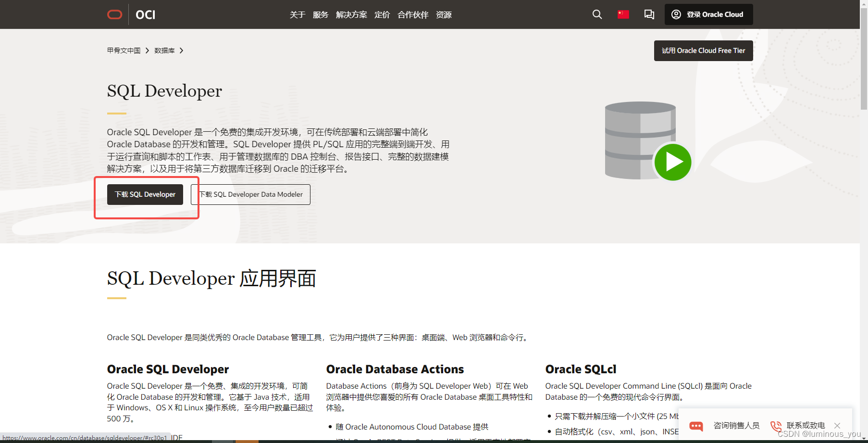
Task: Click the red chat icon beside 咨询销售人员
Action: click(695, 426)
